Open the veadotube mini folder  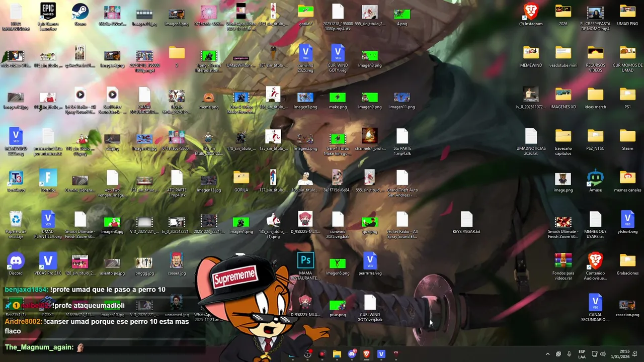(563, 57)
